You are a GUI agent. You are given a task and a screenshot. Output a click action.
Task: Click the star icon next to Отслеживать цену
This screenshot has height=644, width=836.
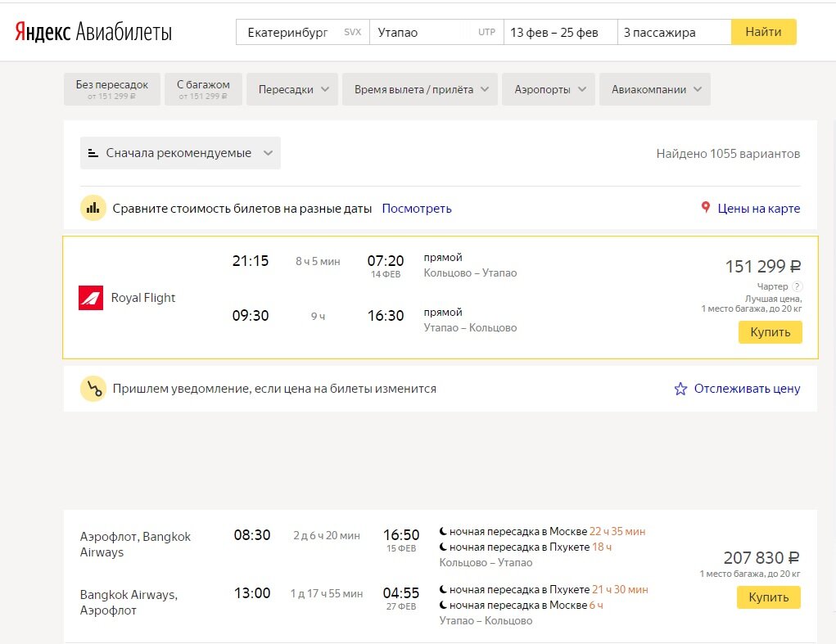point(681,389)
